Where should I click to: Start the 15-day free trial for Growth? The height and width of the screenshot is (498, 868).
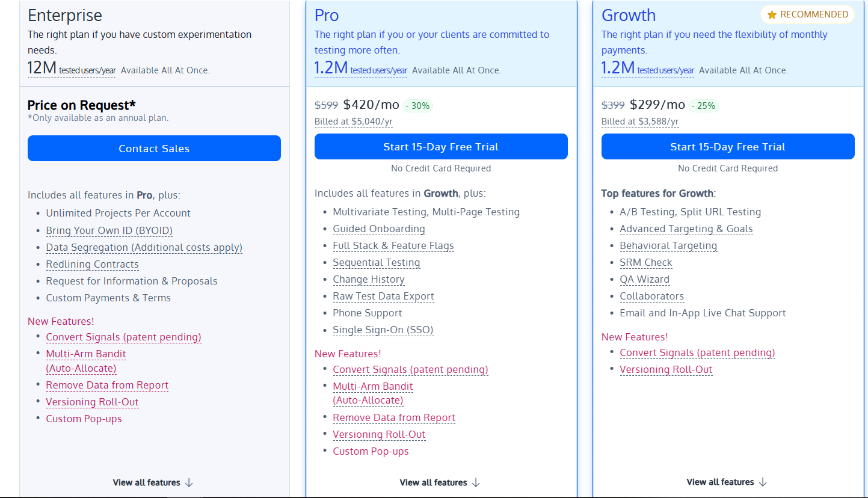tap(728, 147)
